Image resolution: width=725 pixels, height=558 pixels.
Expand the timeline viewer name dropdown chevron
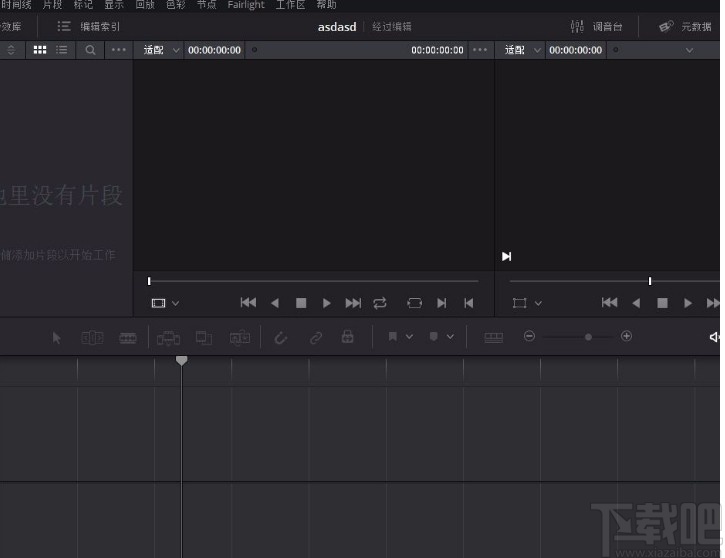tap(689, 50)
